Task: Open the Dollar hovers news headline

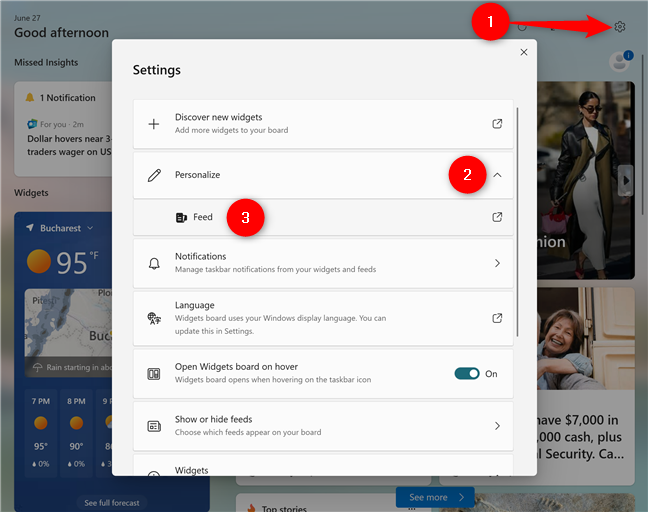Action: tap(69, 145)
